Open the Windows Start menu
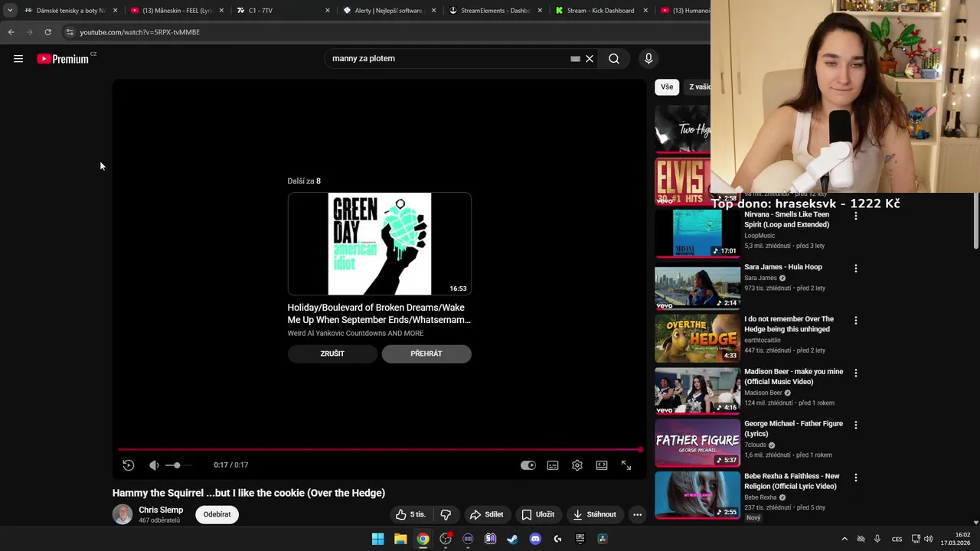The image size is (980, 551). tap(377, 539)
